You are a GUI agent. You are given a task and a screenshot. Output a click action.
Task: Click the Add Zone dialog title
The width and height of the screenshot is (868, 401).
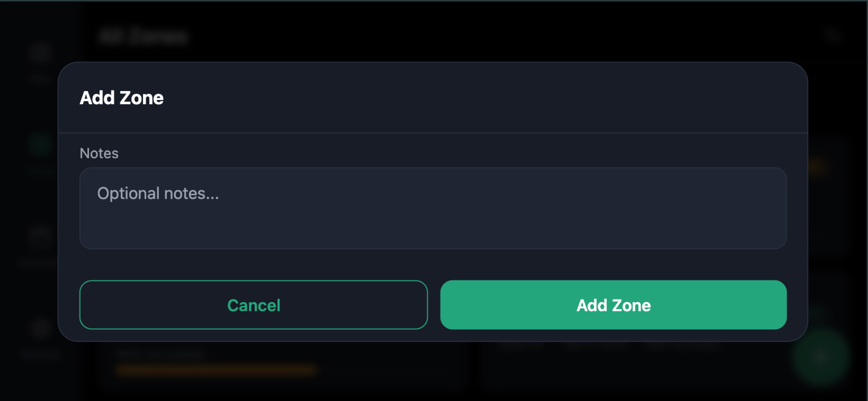pos(122,98)
